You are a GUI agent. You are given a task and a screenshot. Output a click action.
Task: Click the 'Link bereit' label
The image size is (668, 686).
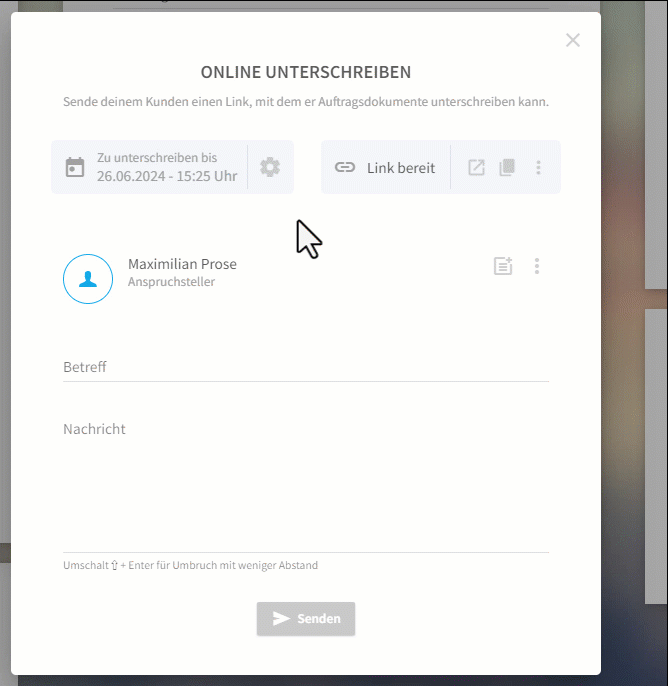(401, 168)
